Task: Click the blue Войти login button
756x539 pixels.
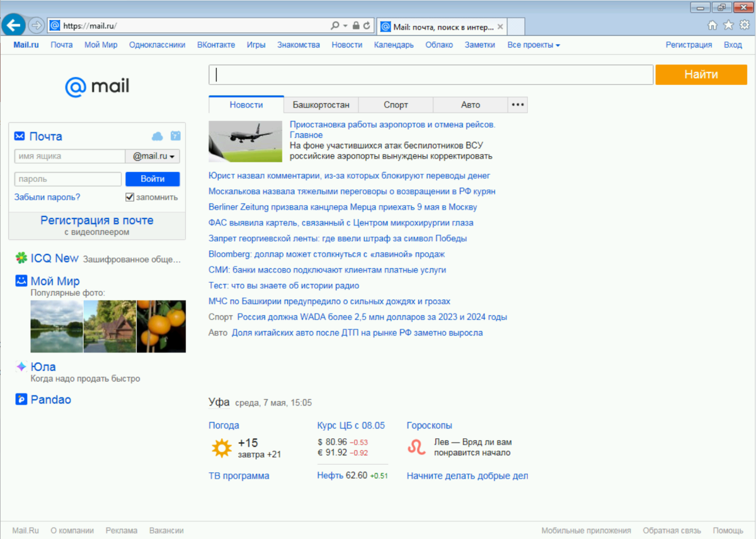Action: pos(152,179)
